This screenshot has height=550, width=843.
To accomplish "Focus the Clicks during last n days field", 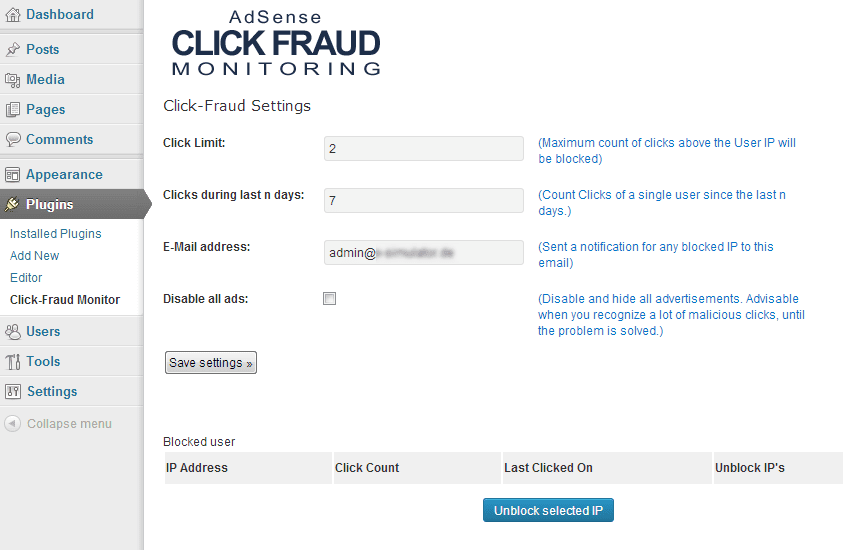I will click(424, 200).
